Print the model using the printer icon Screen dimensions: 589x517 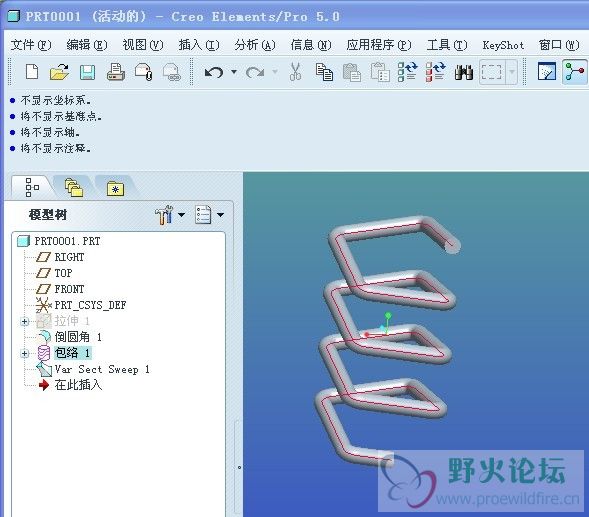116,72
